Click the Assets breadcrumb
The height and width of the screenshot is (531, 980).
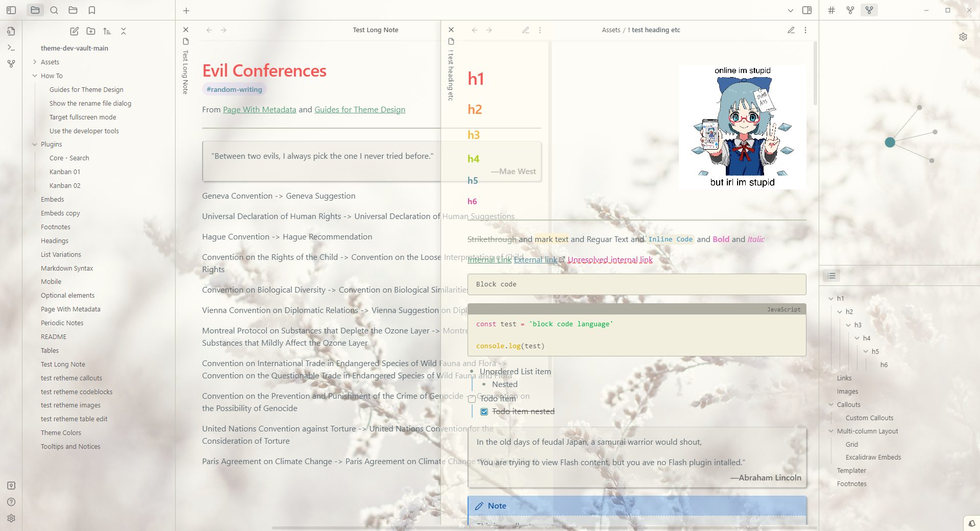(611, 30)
